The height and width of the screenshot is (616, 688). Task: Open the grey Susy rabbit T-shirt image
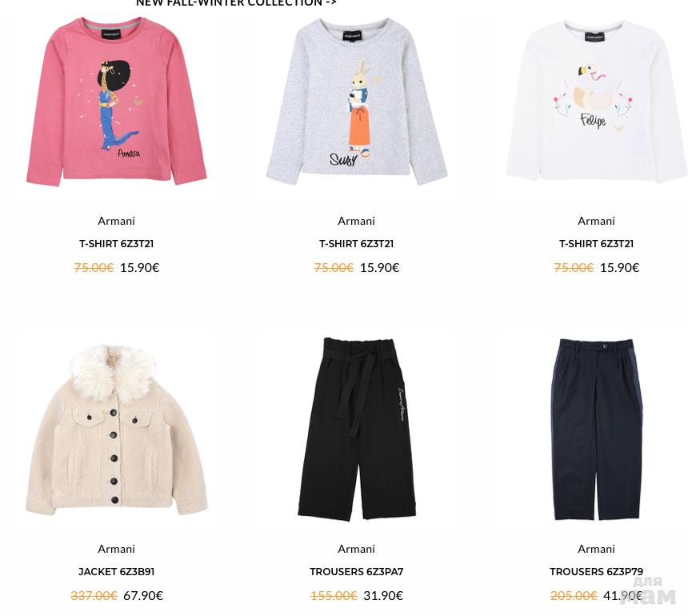coord(356,102)
